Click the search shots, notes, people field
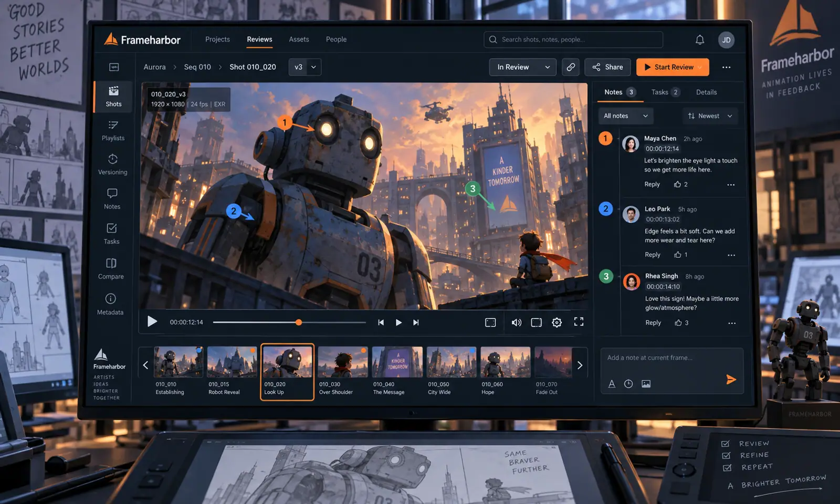 coord(573,39)
